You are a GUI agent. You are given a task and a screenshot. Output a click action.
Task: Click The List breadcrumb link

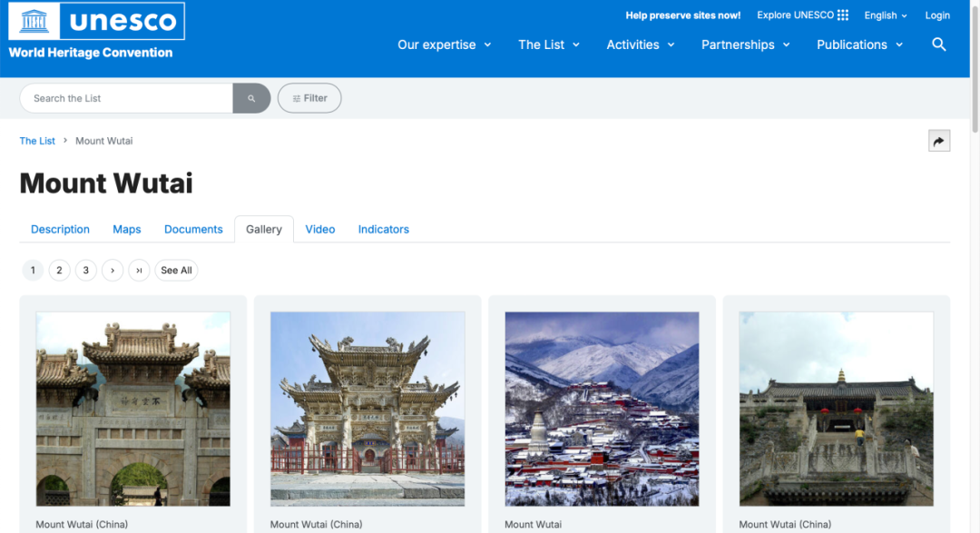click(37, 141)
